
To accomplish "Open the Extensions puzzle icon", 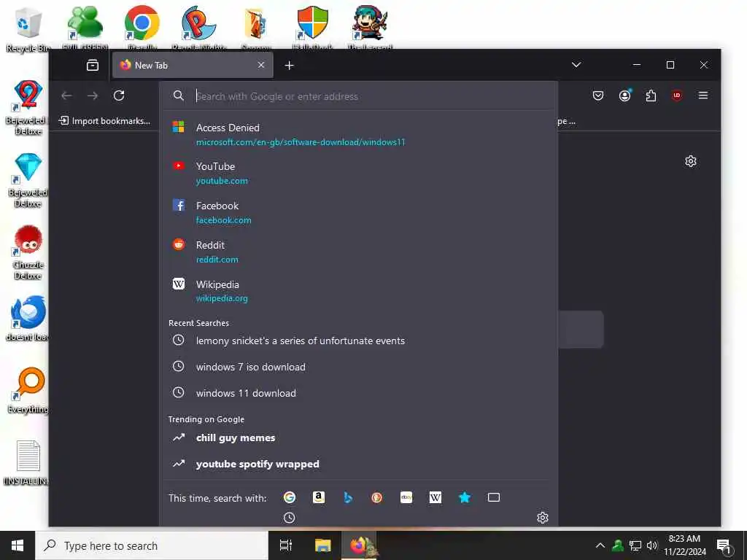I will pos(651,96).
